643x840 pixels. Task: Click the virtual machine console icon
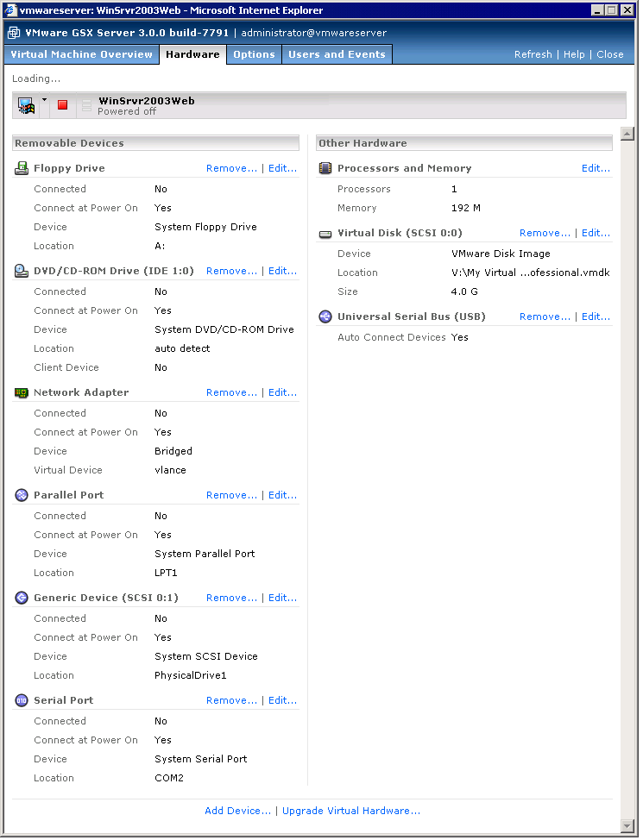pyautogui.click(x=26, y=105)
